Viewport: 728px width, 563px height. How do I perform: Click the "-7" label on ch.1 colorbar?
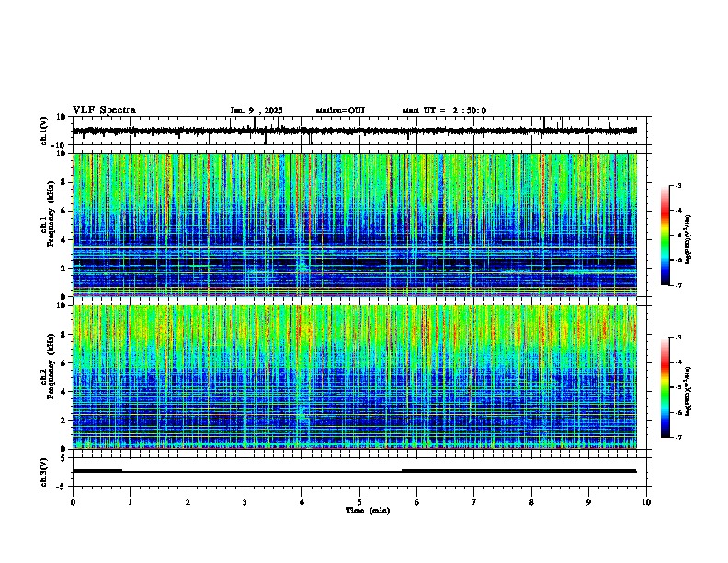[677, 285]
